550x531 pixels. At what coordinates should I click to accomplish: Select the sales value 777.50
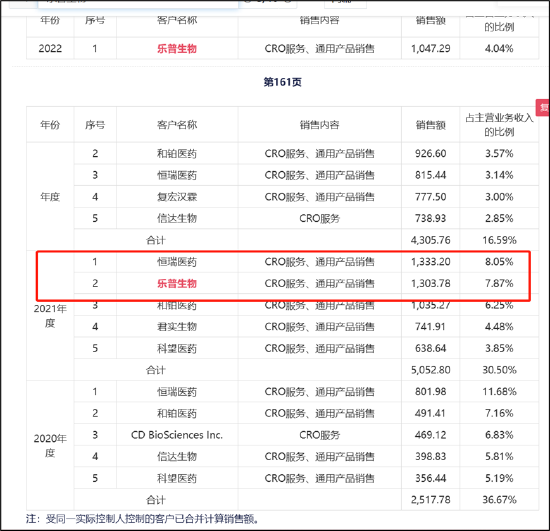pyautogui.click(x=431, y=197)
